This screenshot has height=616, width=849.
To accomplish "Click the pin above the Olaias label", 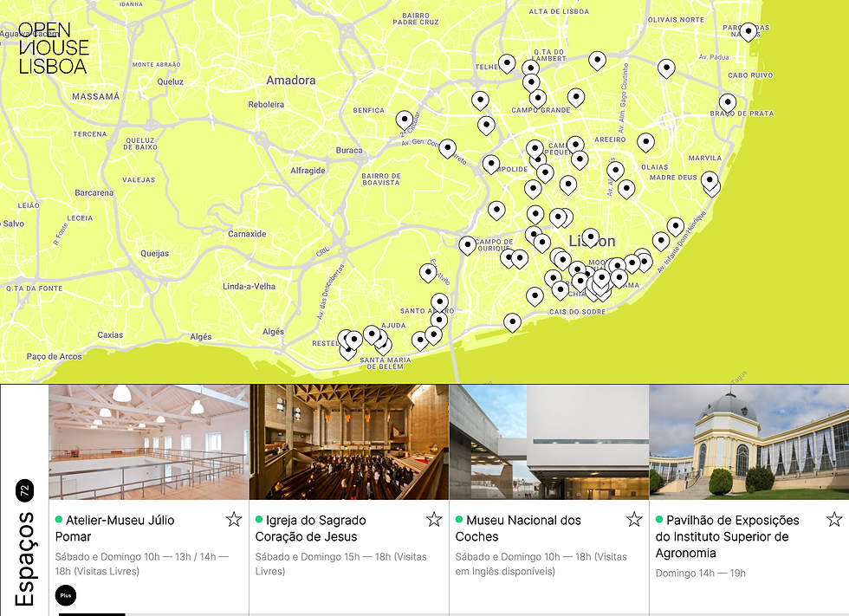I will pyautogui.click(x=645, y=143).
